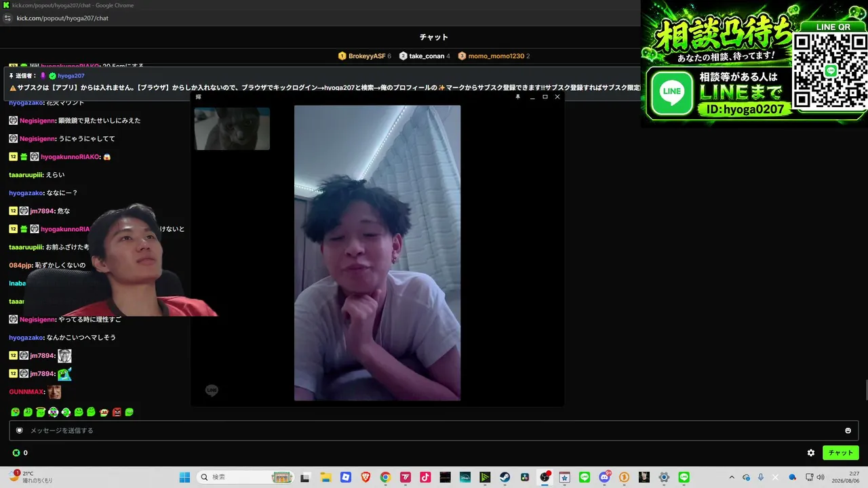Image resolution: width=868 pixels, height=488 pixels.
Task: Click the green chat send button
Action: click(840, 453)
